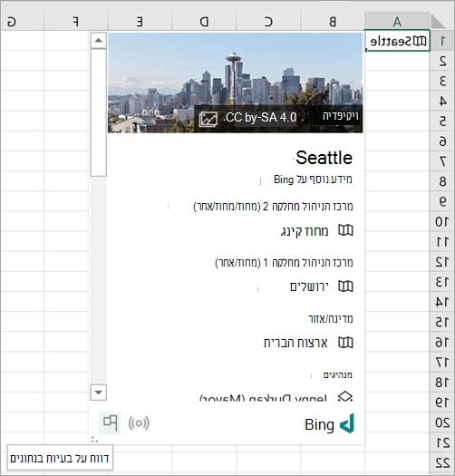Select row 16 header

click(442, 342)
